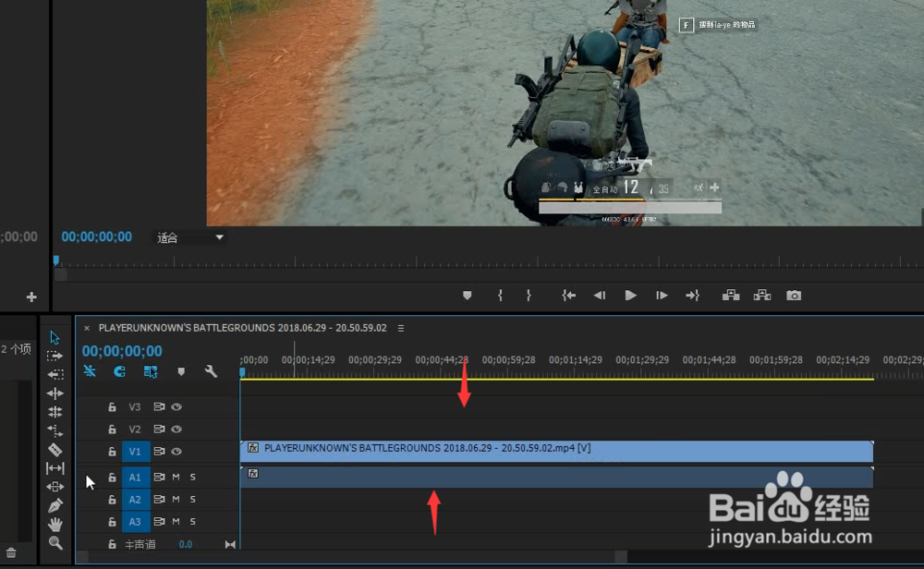Select the PLAYERUNKNOWN'S BATTLEGROUNDS sequence tab

(x=243, y=328)
